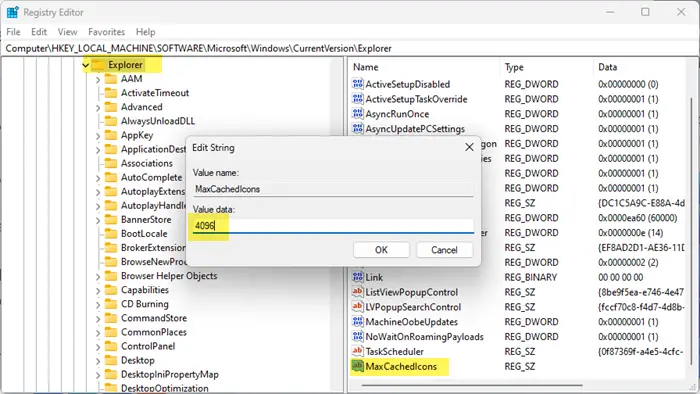Screen dimensions: 700x394
Task: Select the ListViewPopupControl string icon
Action: [x=358, y=292]
